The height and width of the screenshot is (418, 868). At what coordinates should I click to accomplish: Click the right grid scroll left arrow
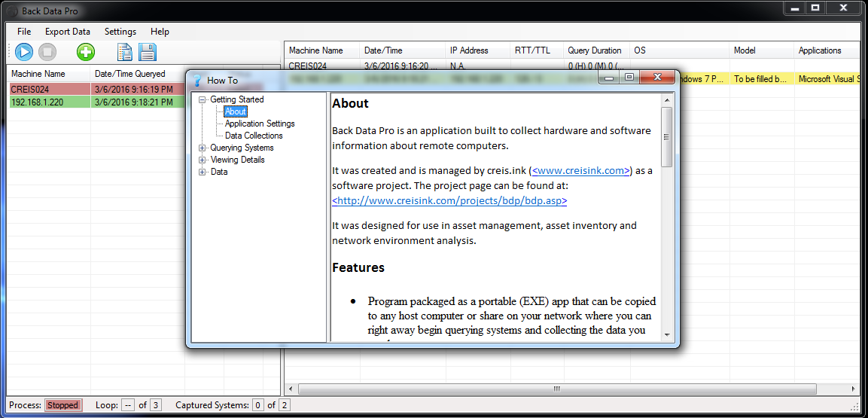pos(290,389)
